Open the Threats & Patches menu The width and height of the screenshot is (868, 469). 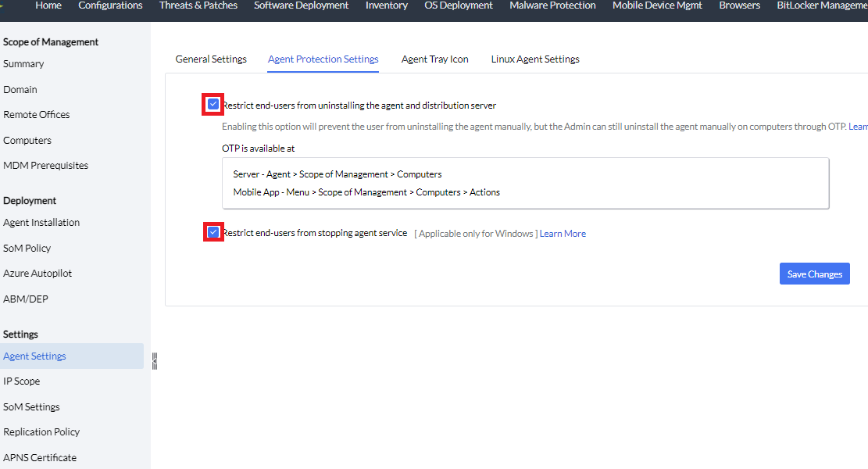click(198, 5)
